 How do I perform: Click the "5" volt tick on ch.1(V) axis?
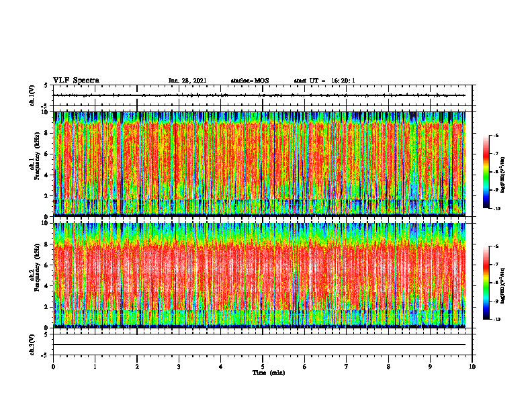(47, 85)
